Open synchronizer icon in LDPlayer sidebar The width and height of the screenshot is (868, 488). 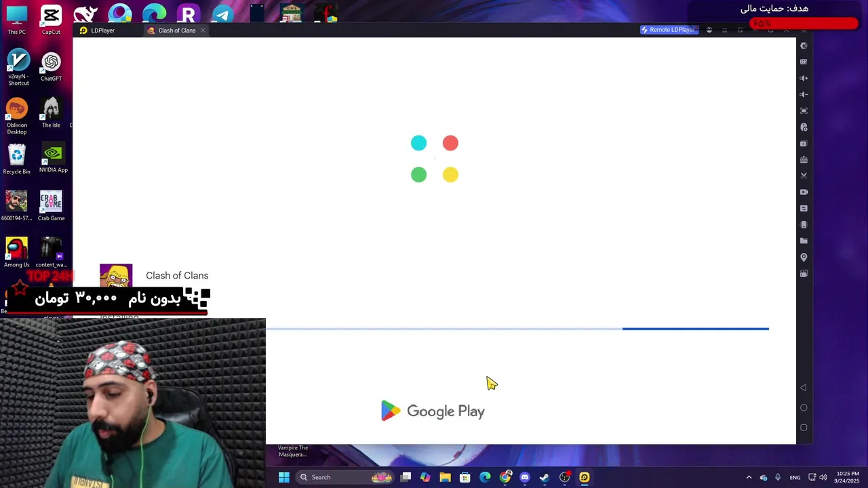[x=804, y=208]
